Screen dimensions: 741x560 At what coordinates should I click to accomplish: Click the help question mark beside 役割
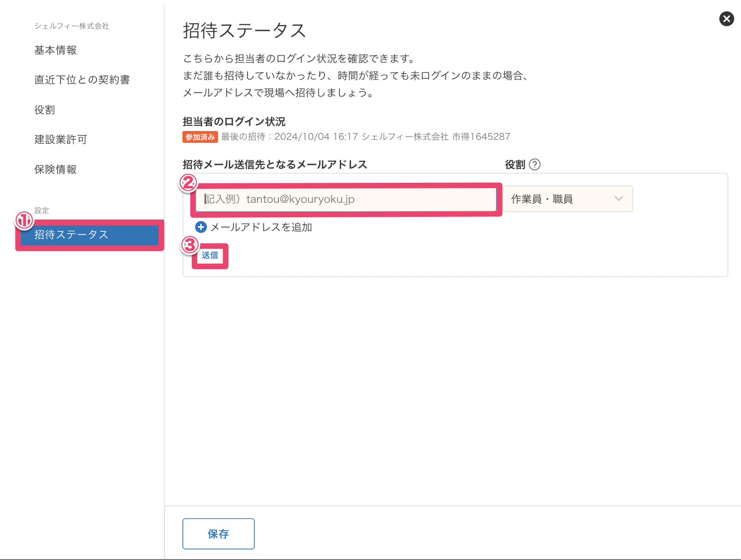(534, 164)
